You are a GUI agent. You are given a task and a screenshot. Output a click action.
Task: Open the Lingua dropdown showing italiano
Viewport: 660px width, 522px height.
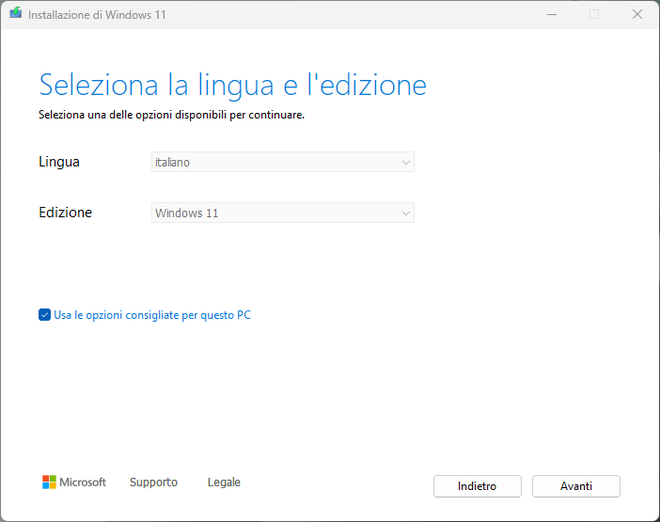pyautogui.click(x=283, y=162)
